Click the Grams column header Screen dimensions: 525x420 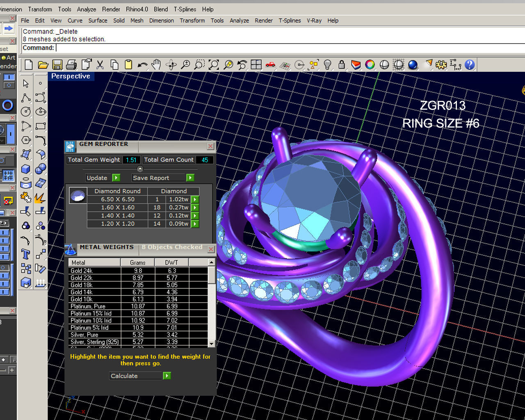tap(138, 262)
